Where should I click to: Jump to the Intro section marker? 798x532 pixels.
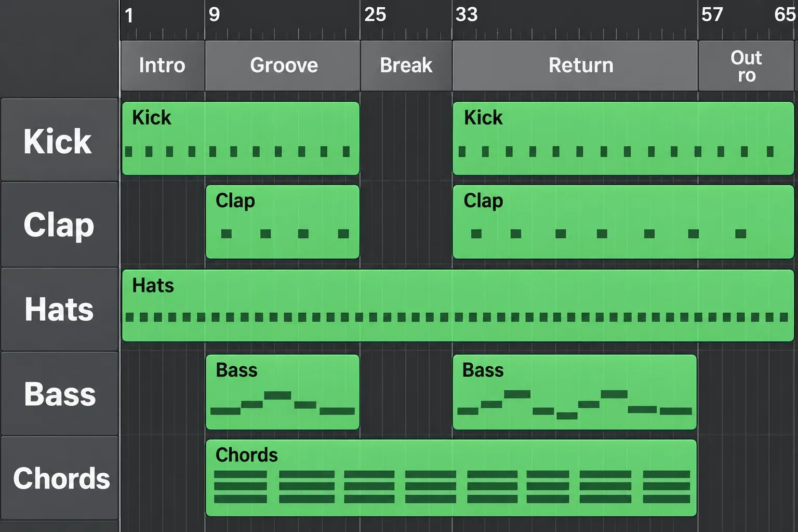[x=163, y=65]
